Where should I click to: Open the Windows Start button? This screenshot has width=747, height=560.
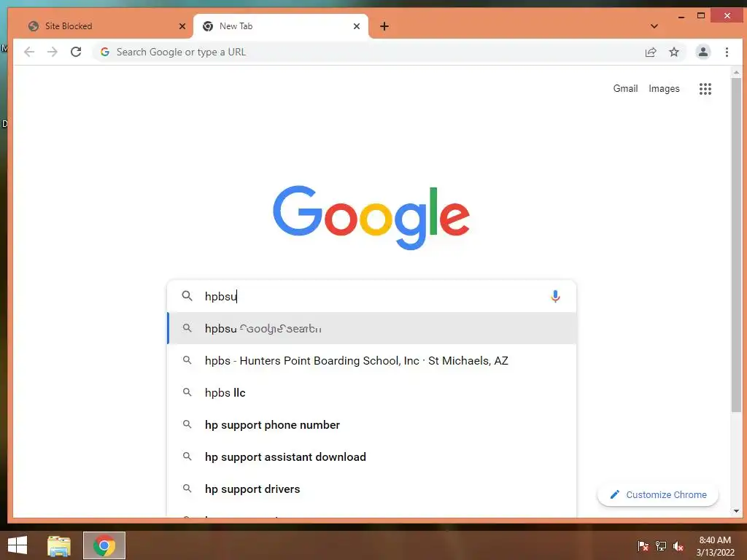coord(18,545)
